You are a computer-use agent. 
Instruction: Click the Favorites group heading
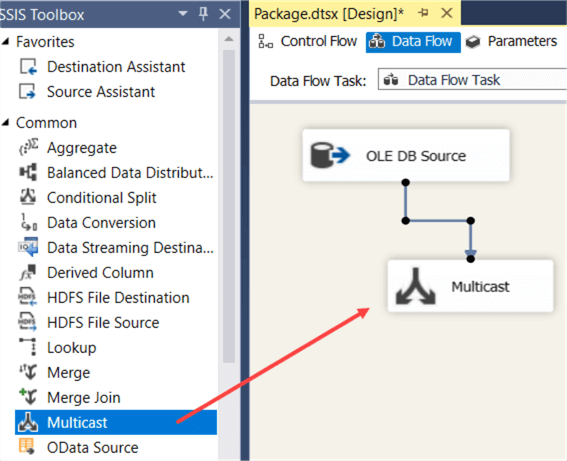pos(45,42)
